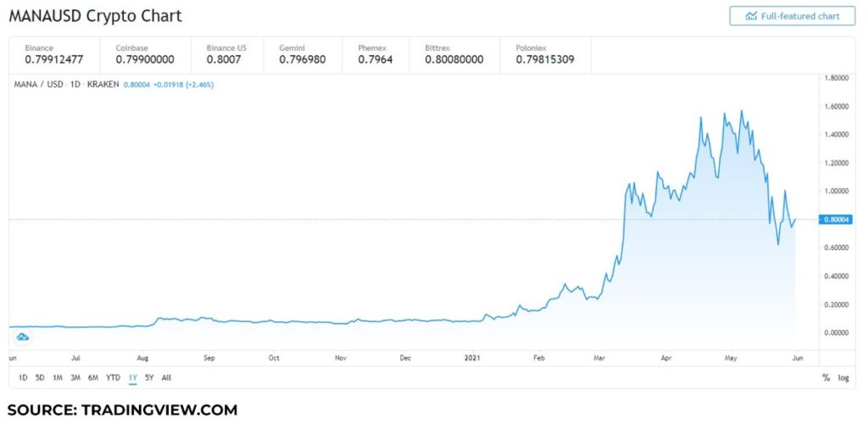
Task: Show the All time range
Action: point(166,377)
